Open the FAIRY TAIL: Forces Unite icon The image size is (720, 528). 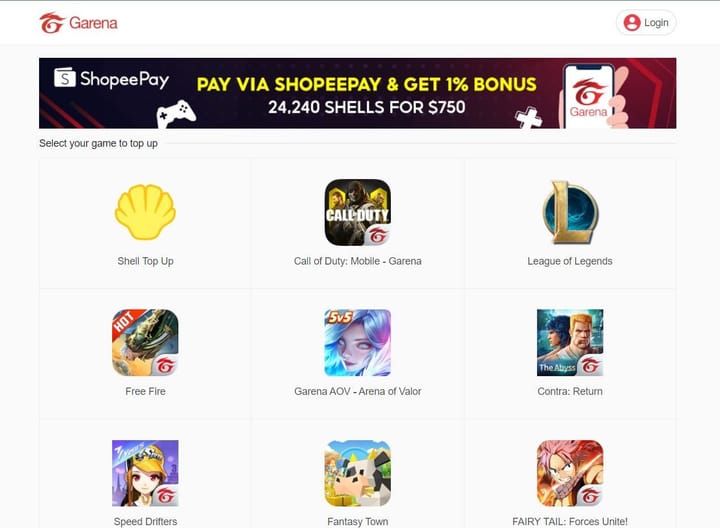point(570,473)
